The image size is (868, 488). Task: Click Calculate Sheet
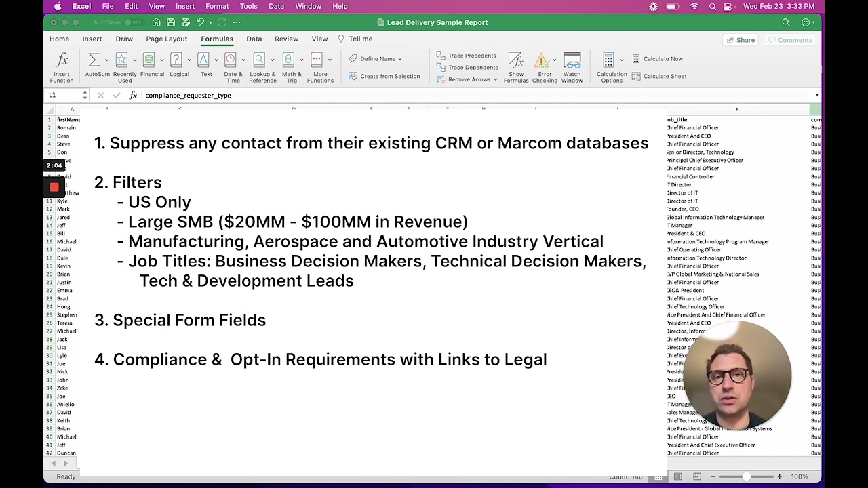pyautogui.click(x=659, y=76)
